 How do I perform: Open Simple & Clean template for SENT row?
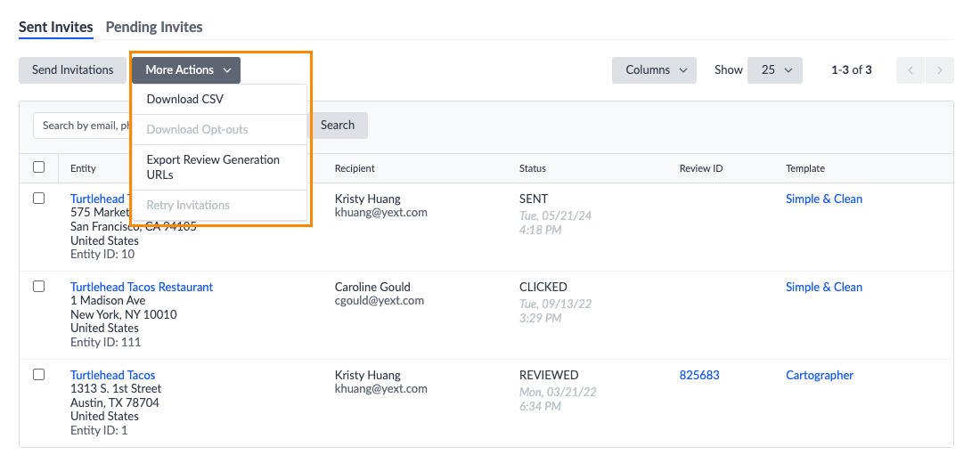pyautogui.click(x=824, y=199)
